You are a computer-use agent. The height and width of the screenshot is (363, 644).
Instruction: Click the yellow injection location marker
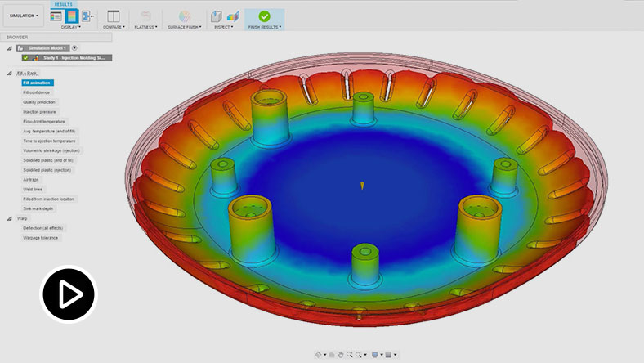(x=362, y=186)
